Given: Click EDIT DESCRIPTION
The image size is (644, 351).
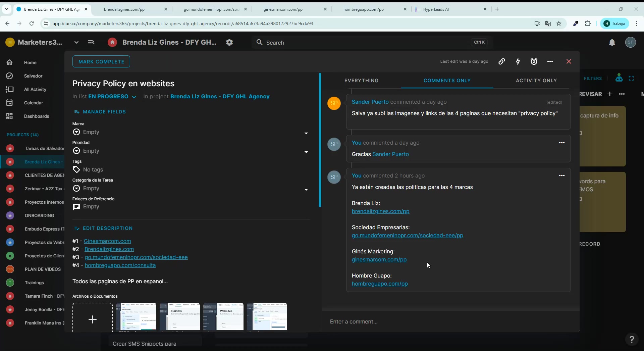Looking at the screenshot, I should (103, 228).
